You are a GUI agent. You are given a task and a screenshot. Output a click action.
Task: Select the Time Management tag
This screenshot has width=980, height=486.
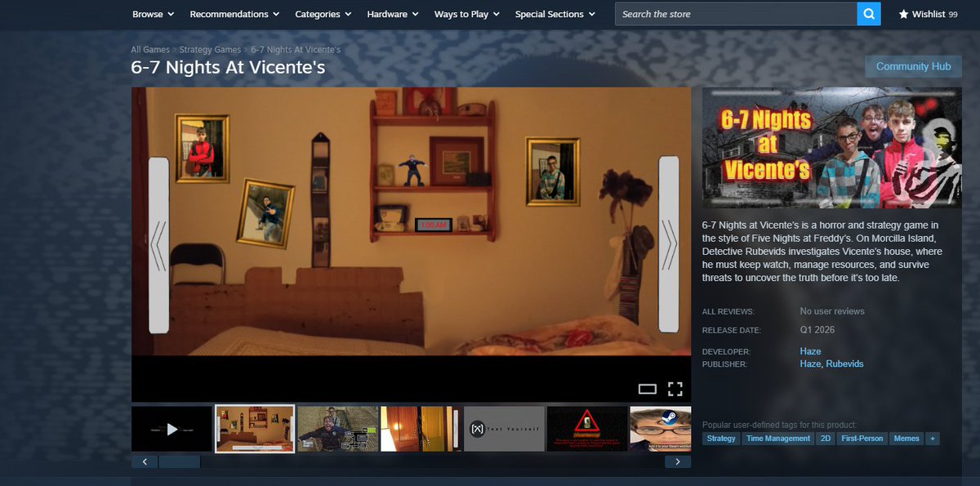coord(778,439)
